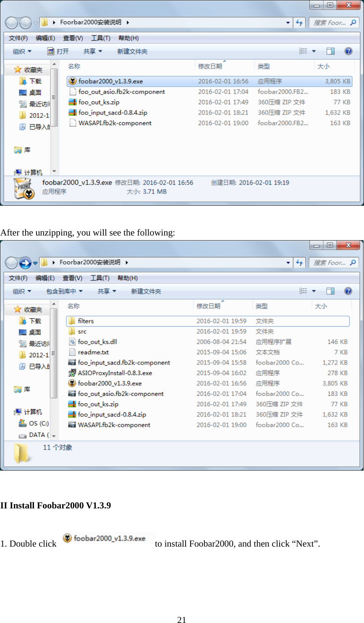Change view icon in bottom window toolbar
Screen dimensions: 364x623
[303, 291]
